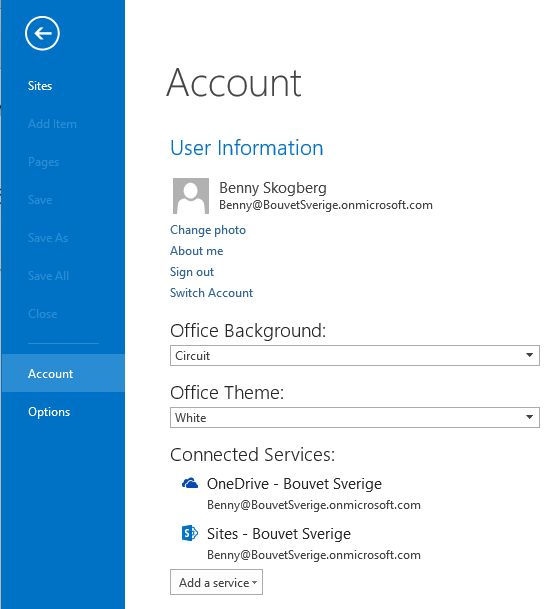Image resolution: width=552 pixels, height=609 pixels.
Task: Click the Office Theme label
Action: [227, 393]
